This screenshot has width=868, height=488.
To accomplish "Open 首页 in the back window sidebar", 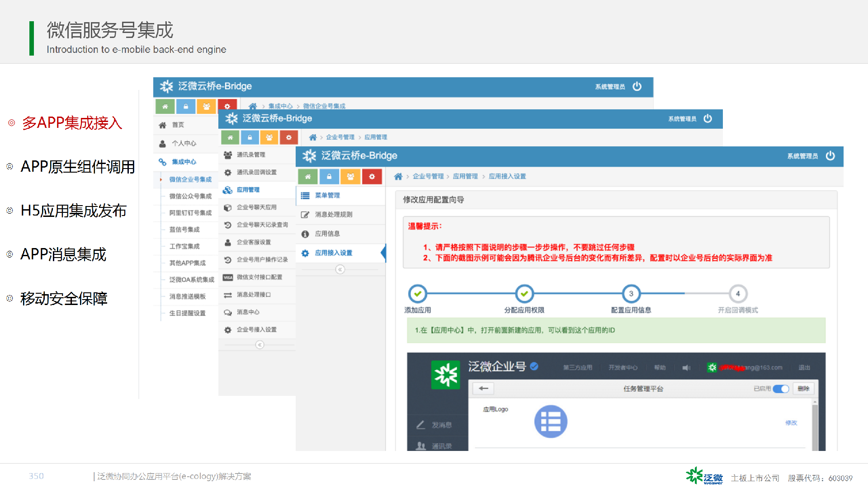I will click(186, 125).
